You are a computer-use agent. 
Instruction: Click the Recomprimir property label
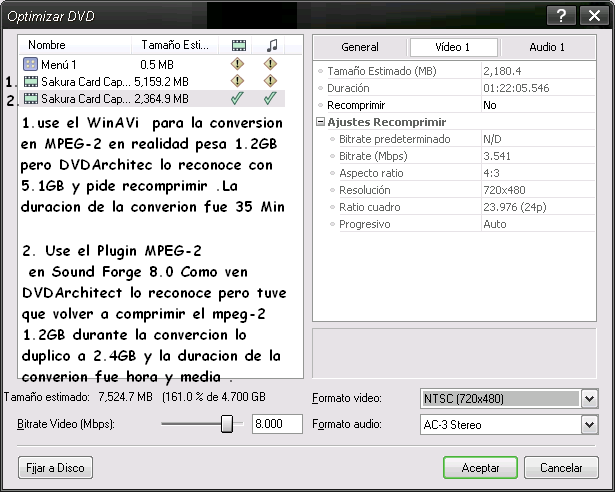(356, 105)
